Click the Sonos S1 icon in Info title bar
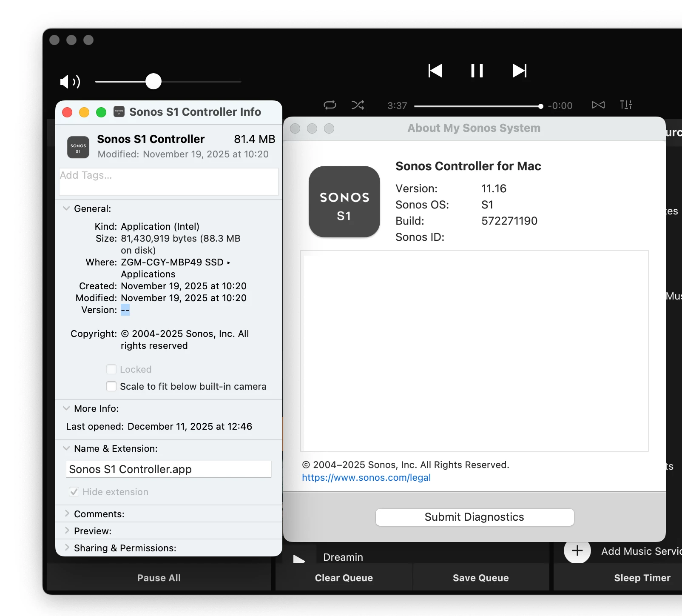 119,112
